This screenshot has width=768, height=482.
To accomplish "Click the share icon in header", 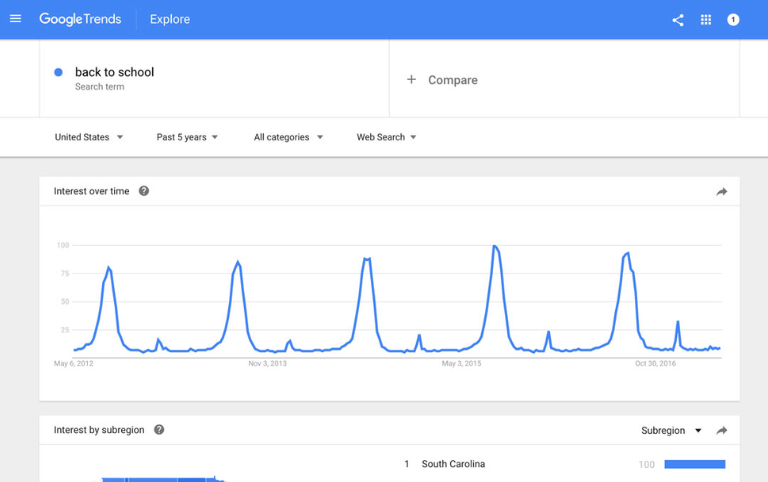I will point(678,20).
